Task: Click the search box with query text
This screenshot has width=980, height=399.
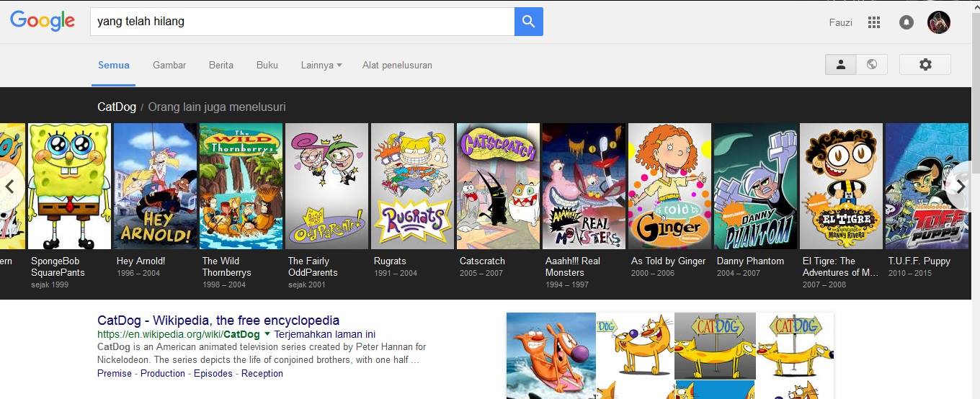Action: pyautogui.click(x=302, y=22)
